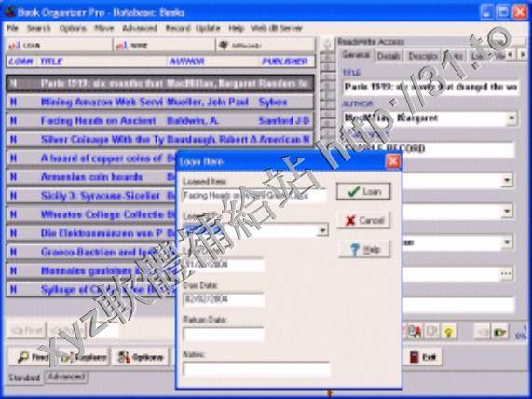Open the Web dB Server menu
Screen dimensions: 532x399
coord(276,28)
